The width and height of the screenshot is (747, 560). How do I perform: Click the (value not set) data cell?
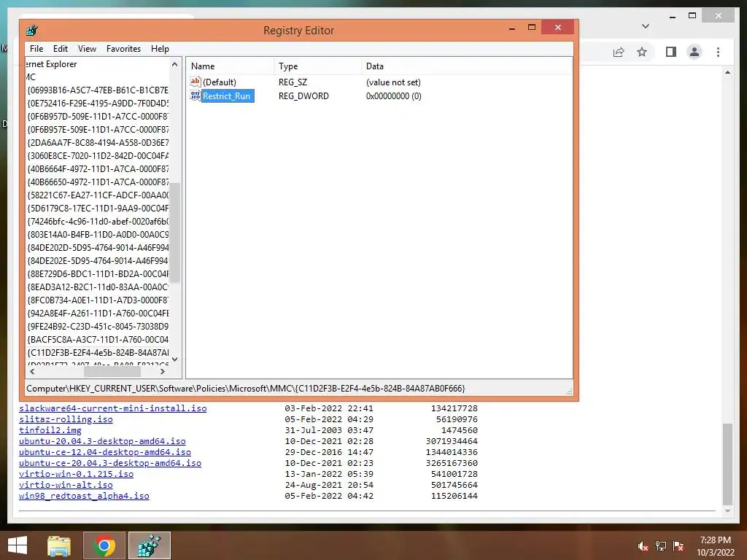[x=393, y=82]
